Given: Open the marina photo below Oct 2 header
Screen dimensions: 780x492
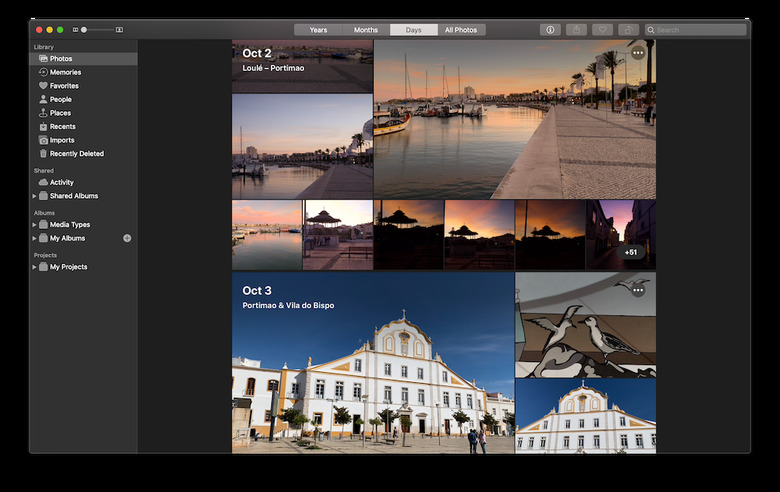Looking at the screenshot, I should (x=302, y=147).
